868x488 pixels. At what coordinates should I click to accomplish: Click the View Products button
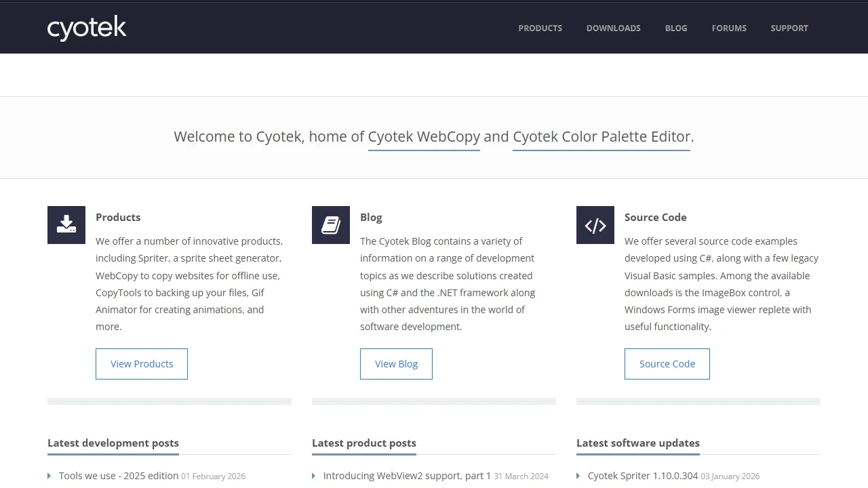(x=141, y=364)
